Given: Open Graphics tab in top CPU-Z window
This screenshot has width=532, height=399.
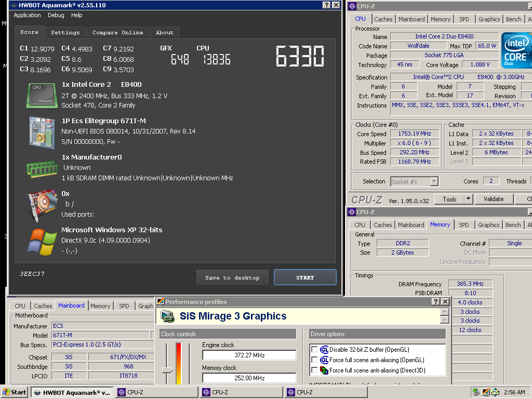Looking at the screenshot, I should coord(489,19).
